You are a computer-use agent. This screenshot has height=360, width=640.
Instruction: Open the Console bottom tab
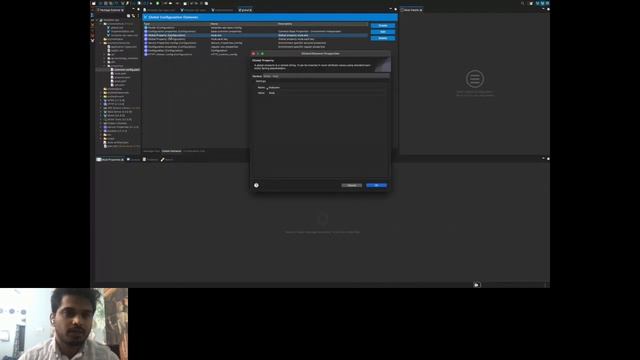[x=133, y=160]
